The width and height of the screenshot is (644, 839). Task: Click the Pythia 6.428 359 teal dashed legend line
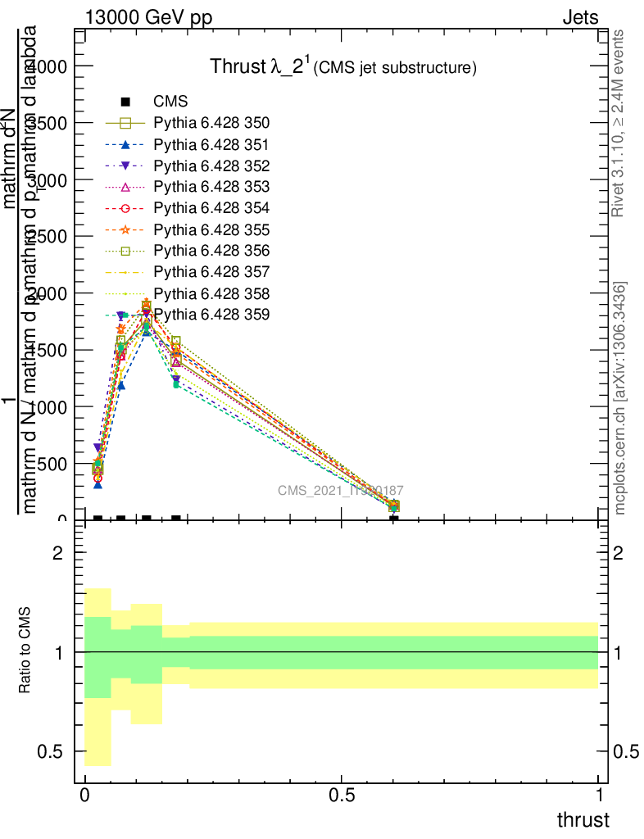pos(125,315)
